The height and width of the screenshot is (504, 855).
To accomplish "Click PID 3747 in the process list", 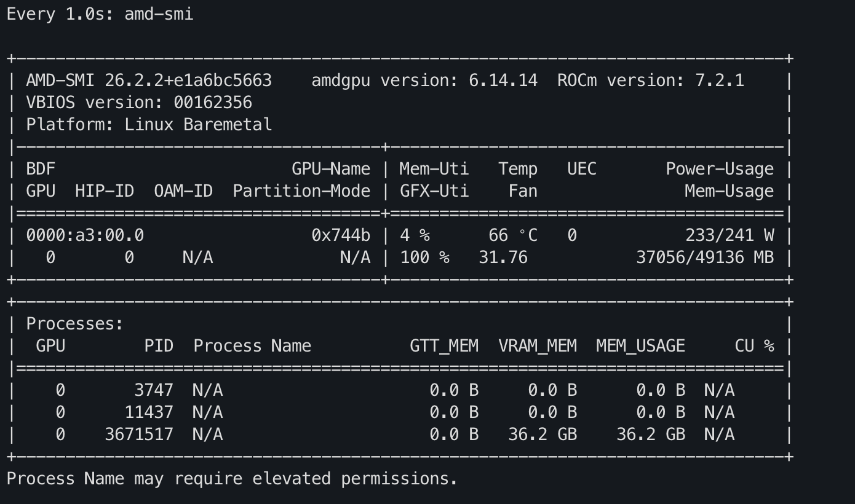I will (x=154, y=390).
